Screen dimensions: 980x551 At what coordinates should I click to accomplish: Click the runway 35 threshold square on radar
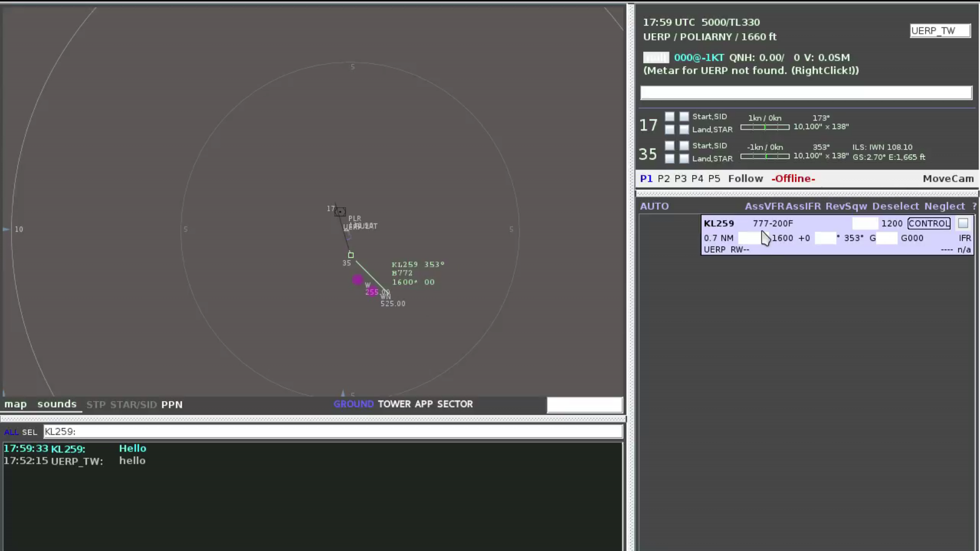pyautogui.click(x=351, y=255)
